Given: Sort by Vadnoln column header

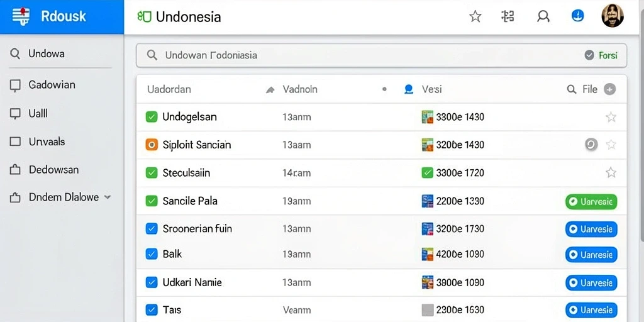Looking at the screenshot, I should pos(300,89).
